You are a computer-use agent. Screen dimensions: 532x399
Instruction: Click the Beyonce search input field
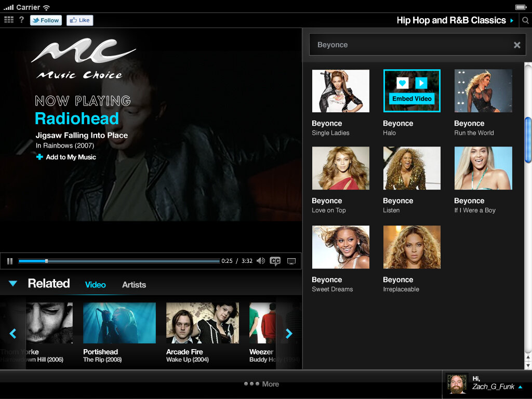tap(417, 45)
